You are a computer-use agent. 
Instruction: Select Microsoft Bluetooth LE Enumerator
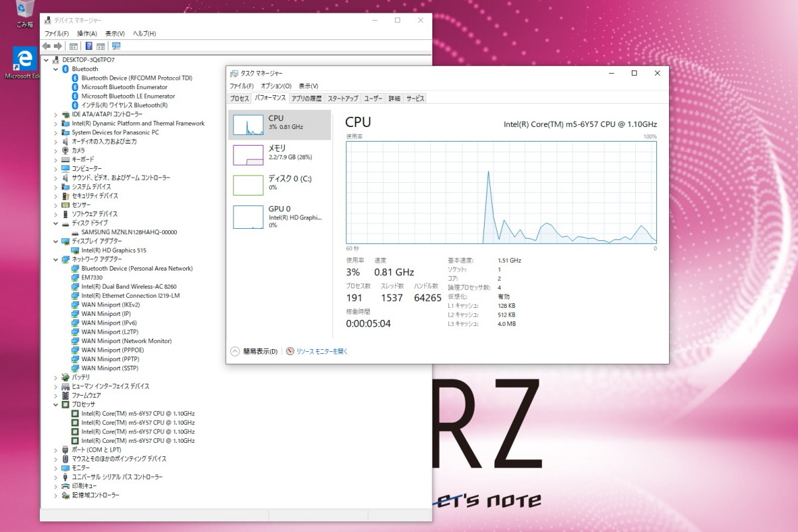coord(128,96)
